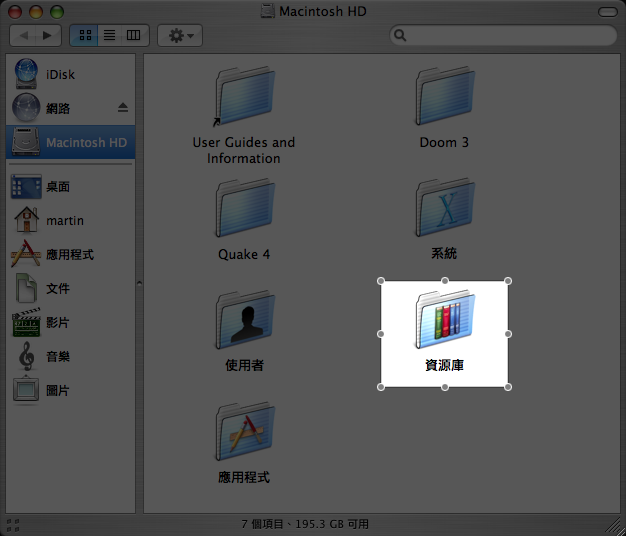Click the window resize grip corner
The image size is (626, 536).
click(x=613, y=524)
